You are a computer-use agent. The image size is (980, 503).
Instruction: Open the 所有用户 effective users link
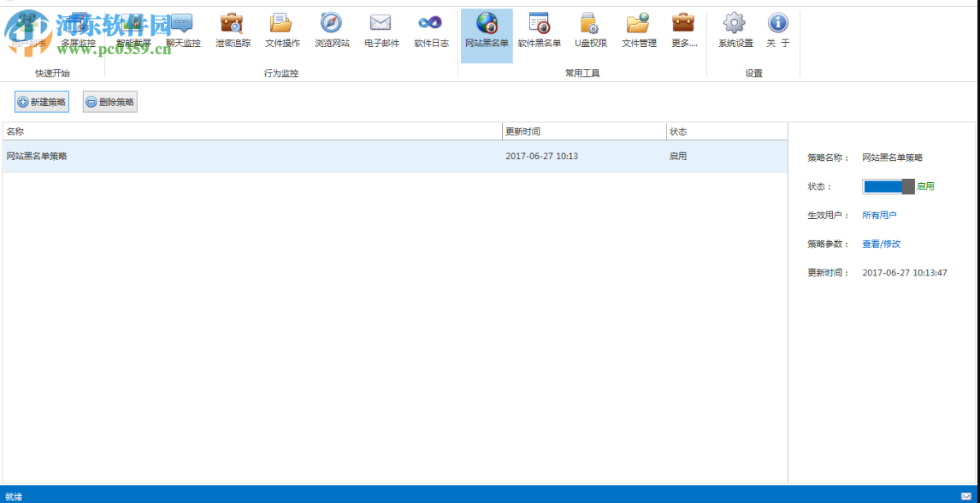tap(879, 216)
